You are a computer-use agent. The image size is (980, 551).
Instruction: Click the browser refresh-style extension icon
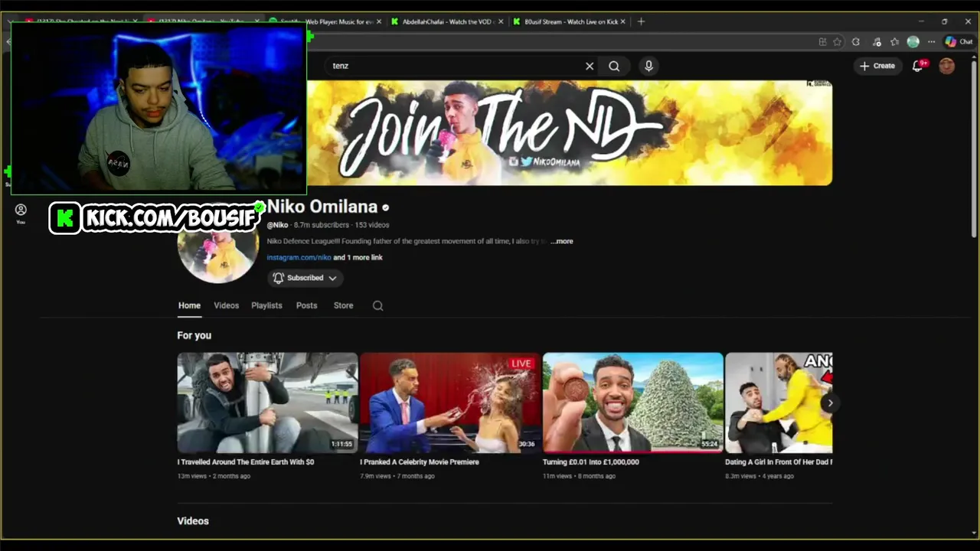coord(856,42)
